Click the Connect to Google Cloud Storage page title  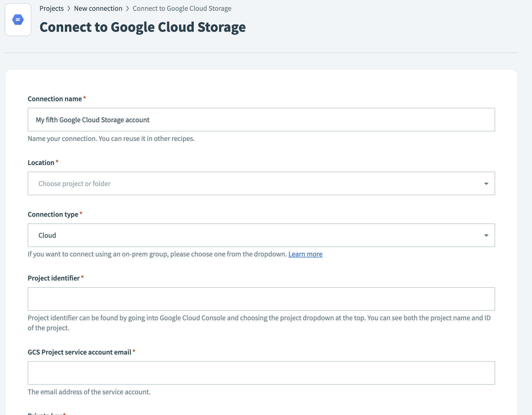click(x=143, y=27)
